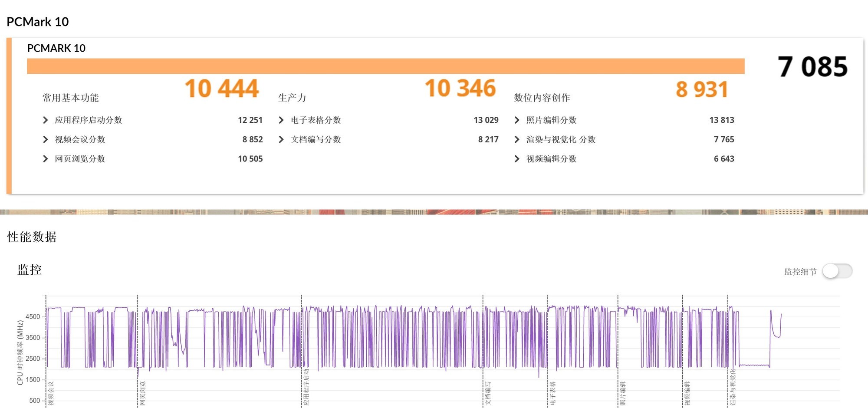Expand the 电子表格分数 chevron arrow
Screen dimensions: 868x408
click(281, 120)
